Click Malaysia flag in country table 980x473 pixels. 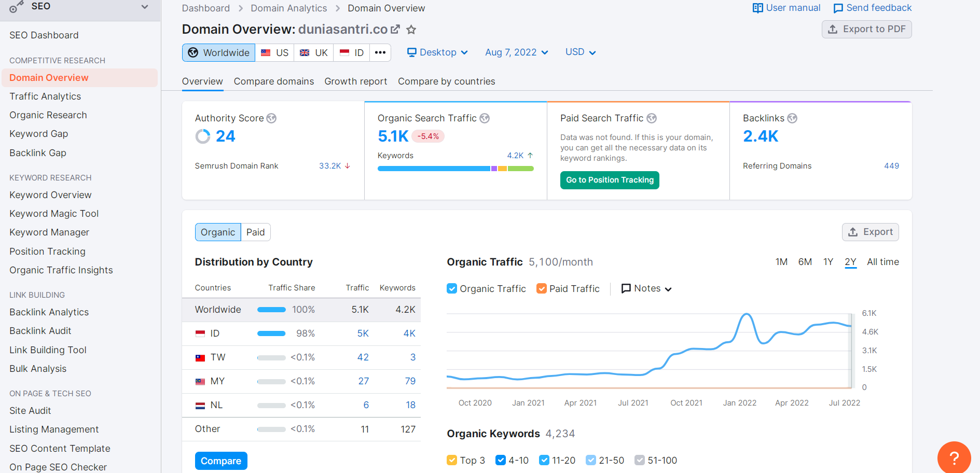click(x=200, y=381)
